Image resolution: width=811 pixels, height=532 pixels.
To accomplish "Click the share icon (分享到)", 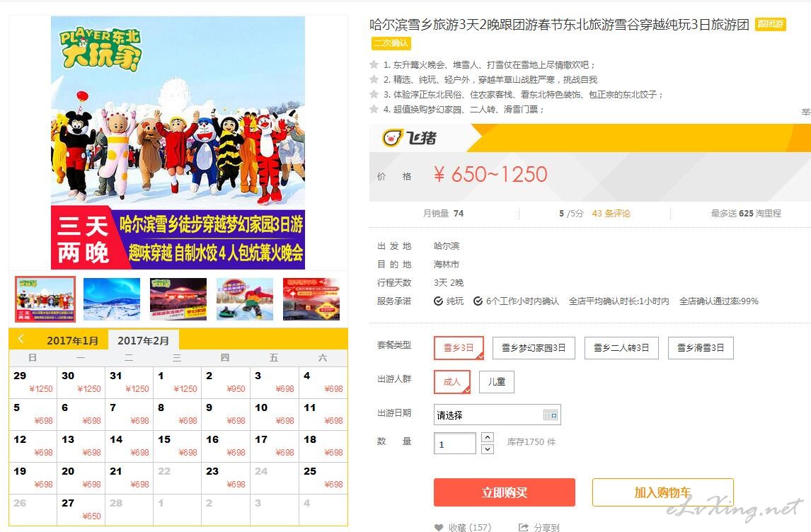I will coord(523,527).
